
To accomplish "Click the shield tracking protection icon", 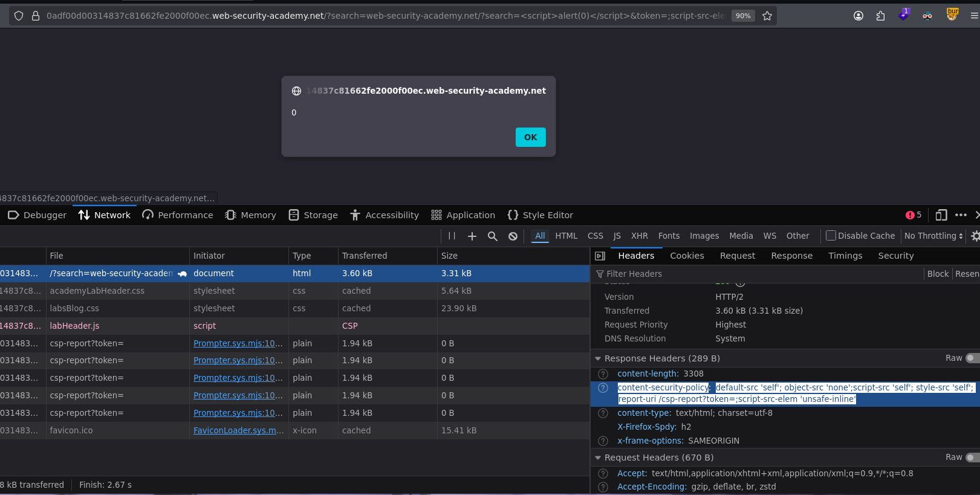I will (x=19, y=16).
